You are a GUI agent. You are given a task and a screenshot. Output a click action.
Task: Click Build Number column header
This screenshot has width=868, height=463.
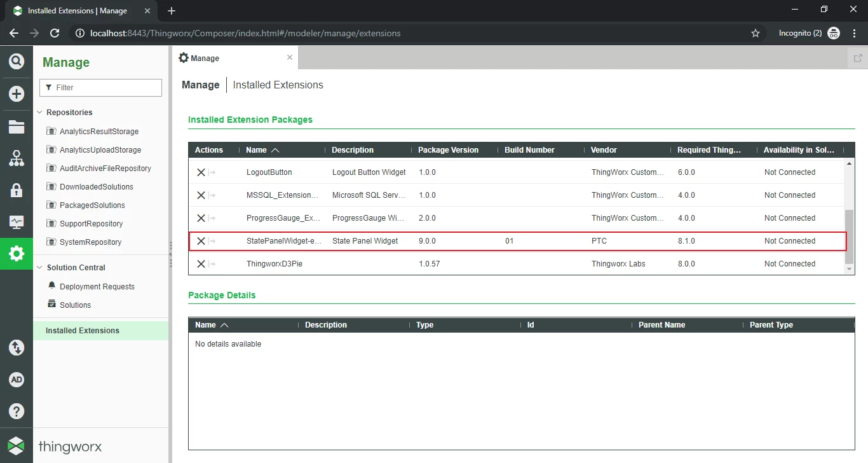click(529, 150)
